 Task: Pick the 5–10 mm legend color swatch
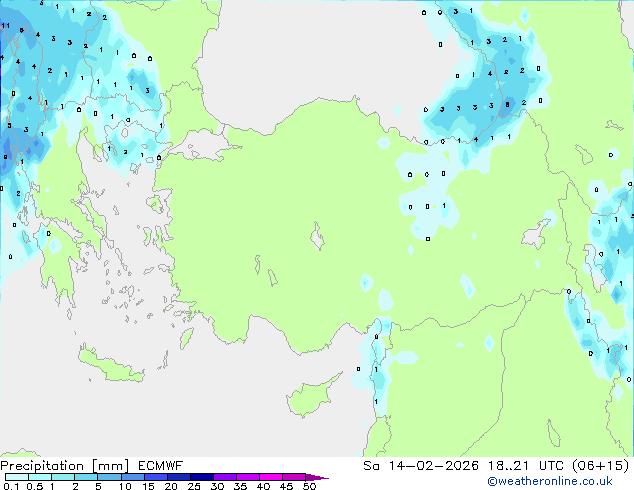point(109,477)
